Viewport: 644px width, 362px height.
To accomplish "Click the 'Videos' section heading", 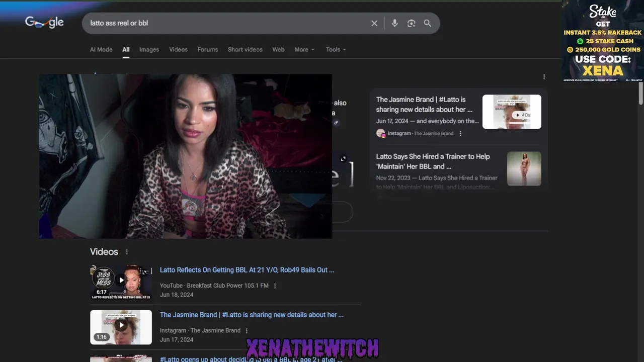I will pos(104,252).
